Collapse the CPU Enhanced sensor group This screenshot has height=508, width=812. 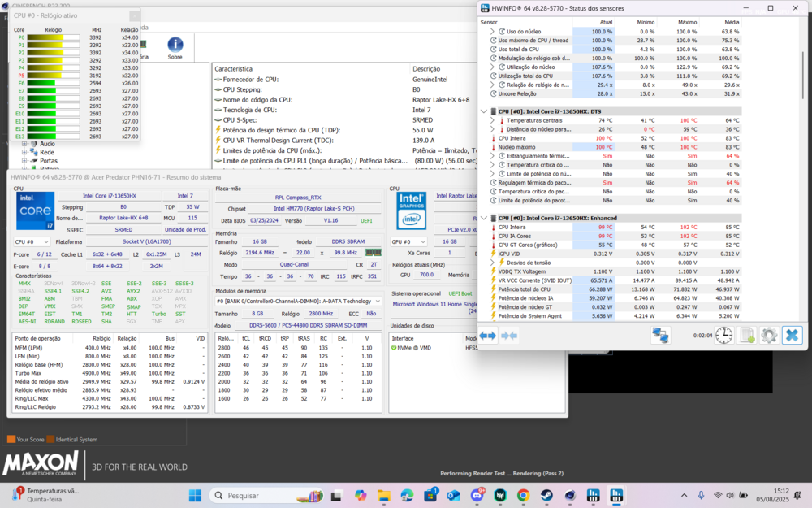pos(485,218)
